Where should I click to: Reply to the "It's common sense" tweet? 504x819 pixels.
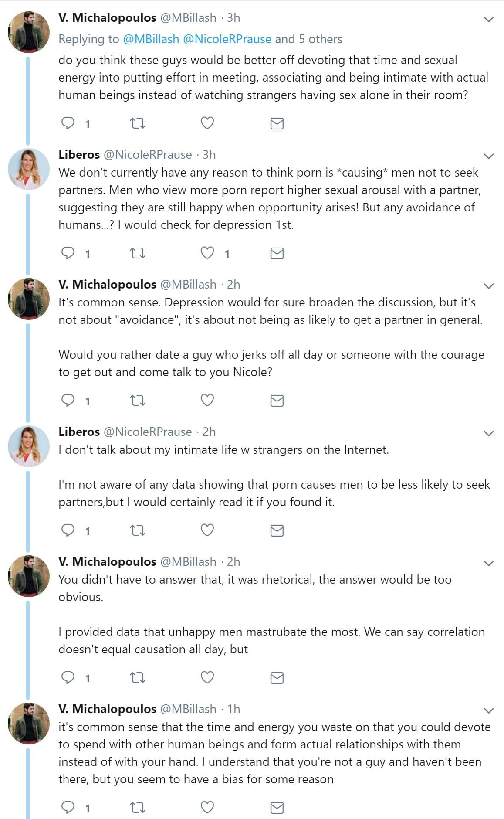coord(68,400)
